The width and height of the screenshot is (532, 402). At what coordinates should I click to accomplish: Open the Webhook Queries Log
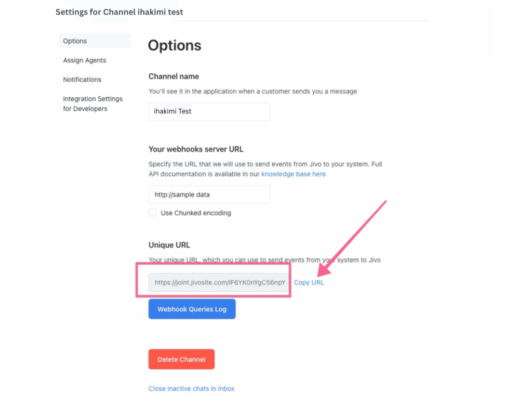point(192,309)
